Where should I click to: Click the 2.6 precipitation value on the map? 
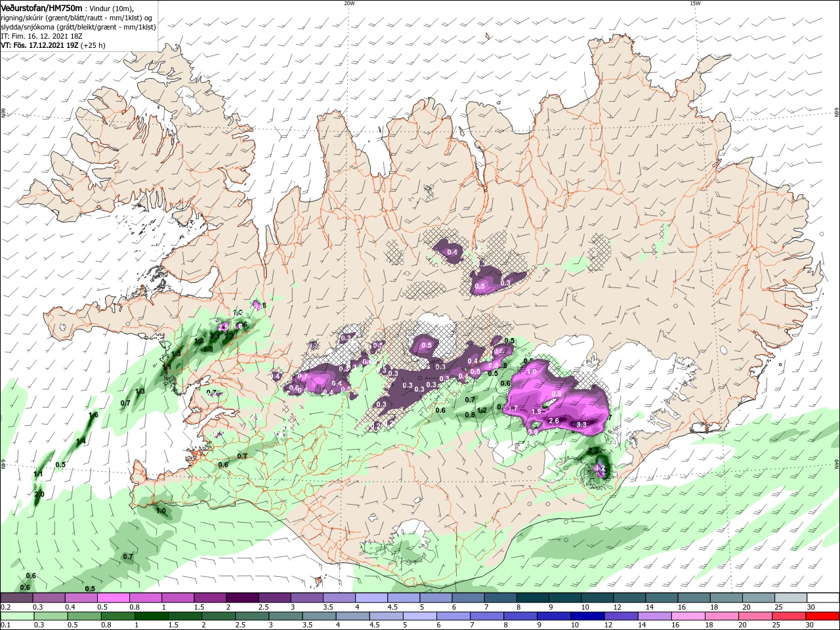pos(553,421)
